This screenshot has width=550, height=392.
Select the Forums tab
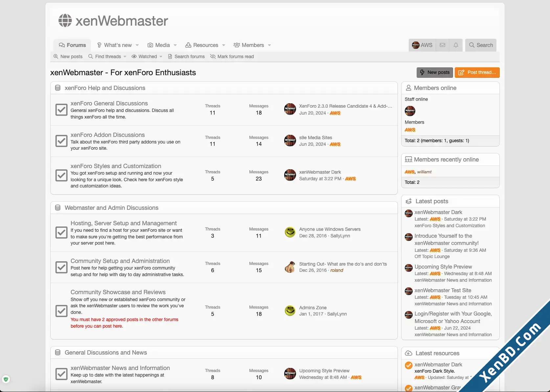click(x=72, y=45)
